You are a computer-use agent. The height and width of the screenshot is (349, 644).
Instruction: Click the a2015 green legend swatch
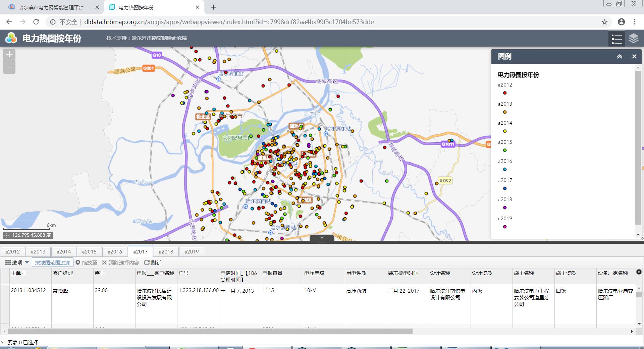(x=504, y=150)
